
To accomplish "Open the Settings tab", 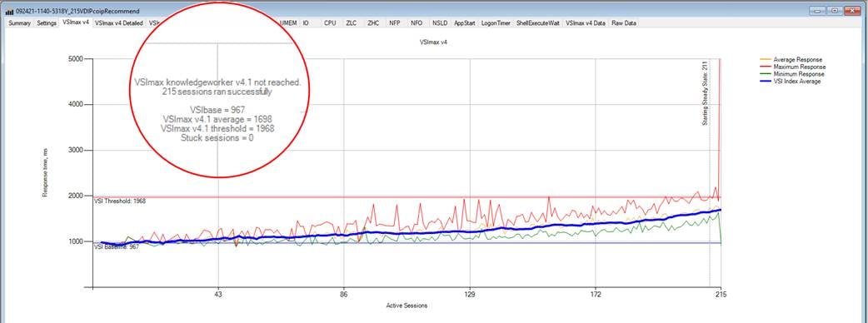I will coord(47,23).
